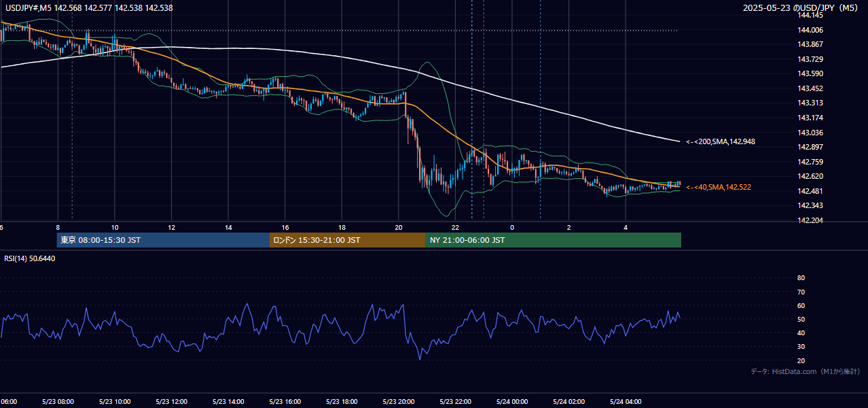Image resolution: width=868 pixels, height=408 pixels.
Task: Select the 200 SMA label 142.948
Action: coord(721,142)
